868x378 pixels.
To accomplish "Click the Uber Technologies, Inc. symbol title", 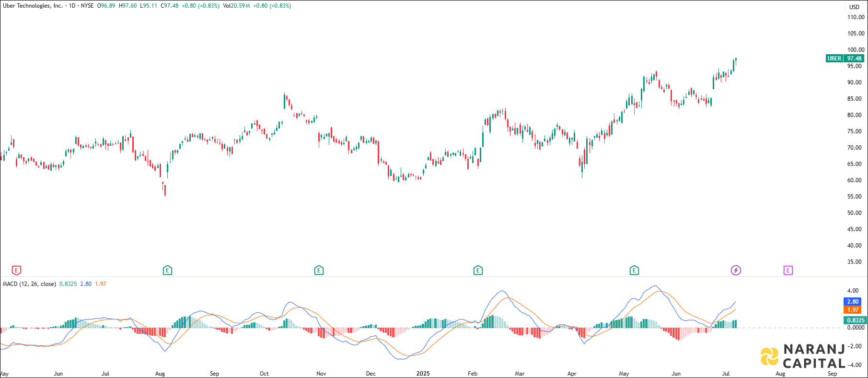I will (x=33, y=6).
